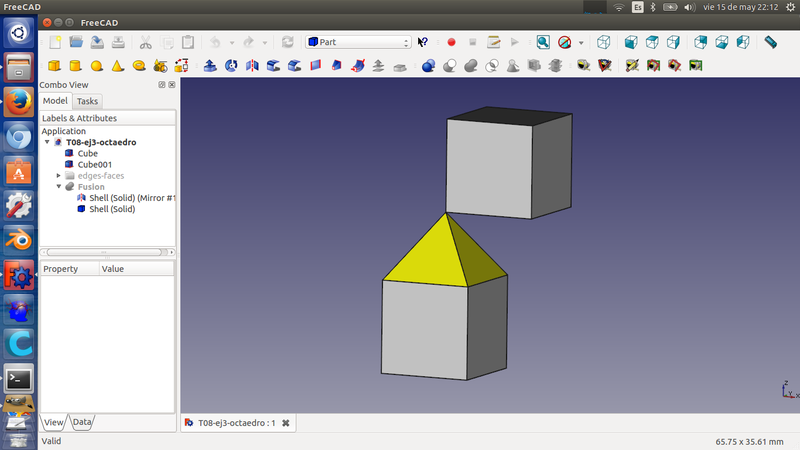
Task: Open the Part workbench dropdown
Action: (359, 42)
